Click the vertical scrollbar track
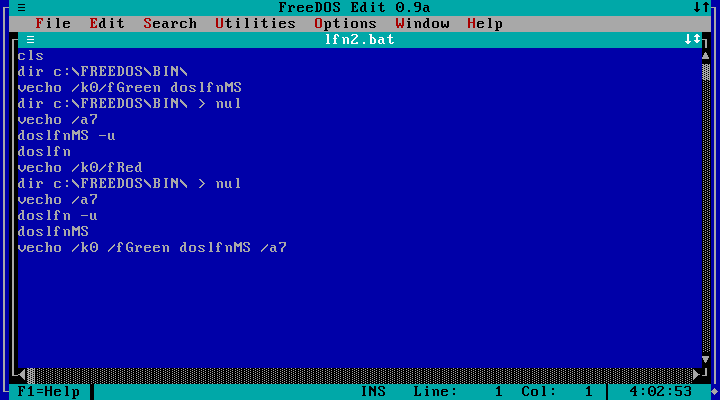The image size is (720, 400). pos(706,216)
